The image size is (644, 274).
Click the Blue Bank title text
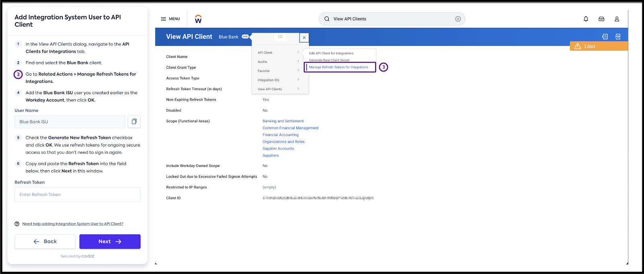[x=229, y=37]
